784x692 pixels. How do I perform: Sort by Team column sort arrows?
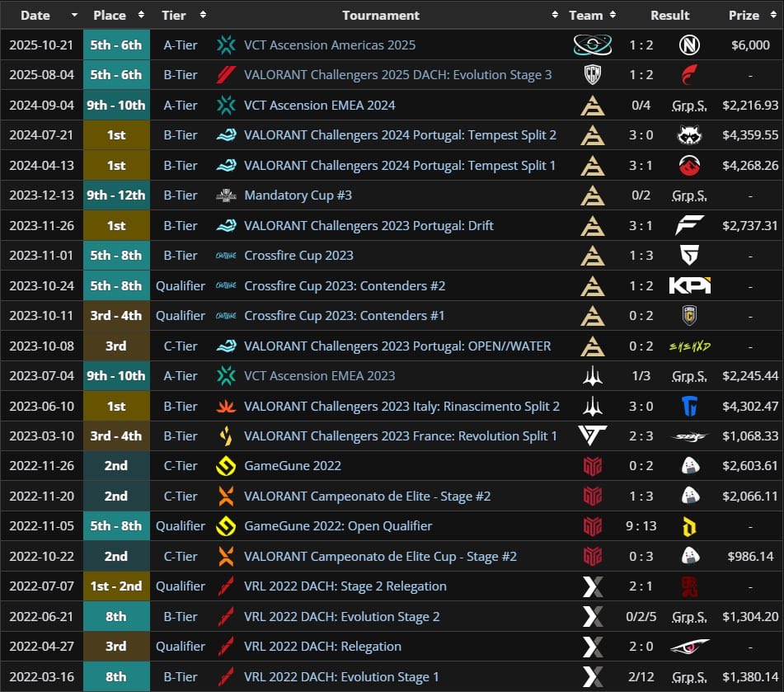click(613, 15)
